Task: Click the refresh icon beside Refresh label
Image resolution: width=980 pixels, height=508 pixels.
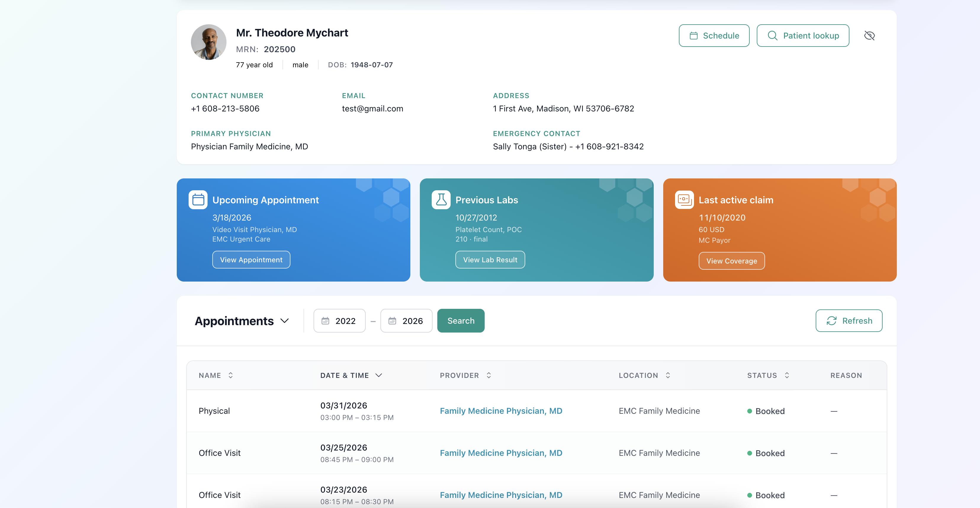Action: coord(832,321)
